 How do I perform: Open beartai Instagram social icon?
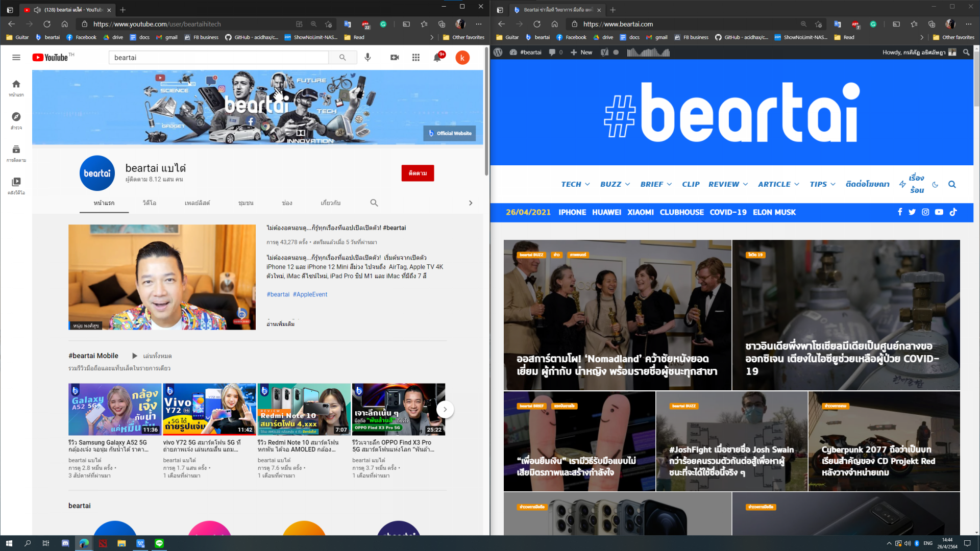point(925,212)
